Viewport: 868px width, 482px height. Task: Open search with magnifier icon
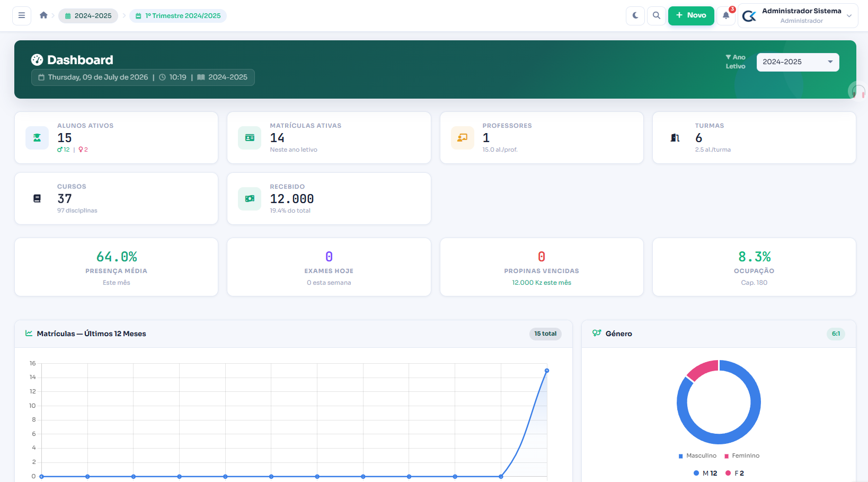(657, 15)
